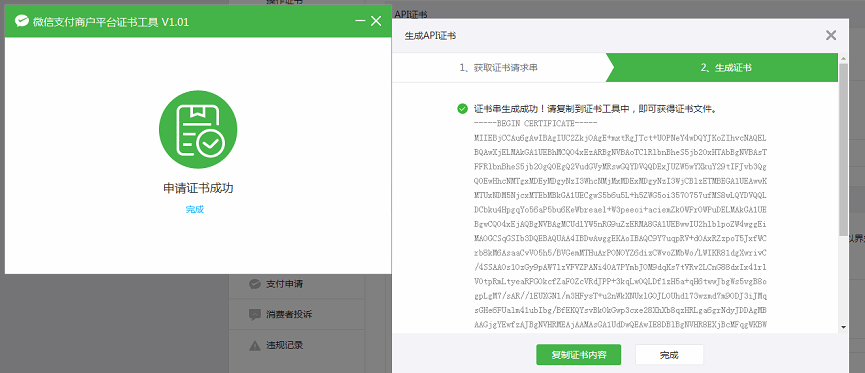Viewport: 865px width, 373px height.
Task: Select step 2 生成证书 tab
Action: 725,68
